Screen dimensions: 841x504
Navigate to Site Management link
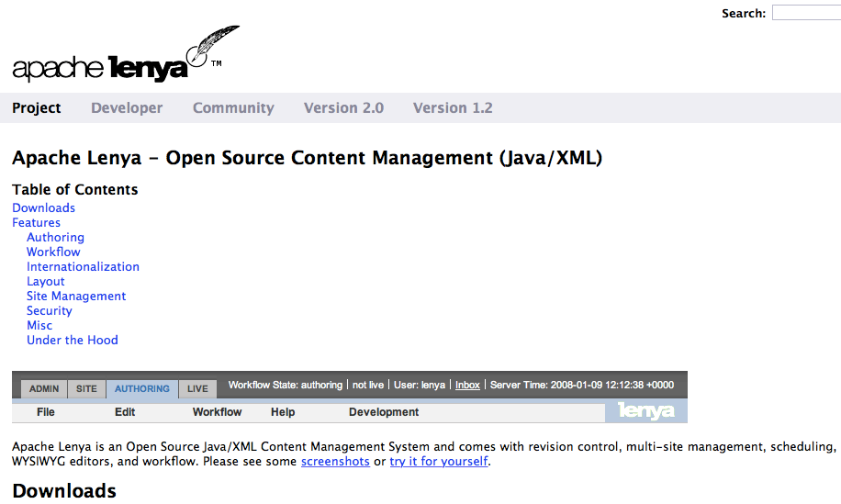76,296
